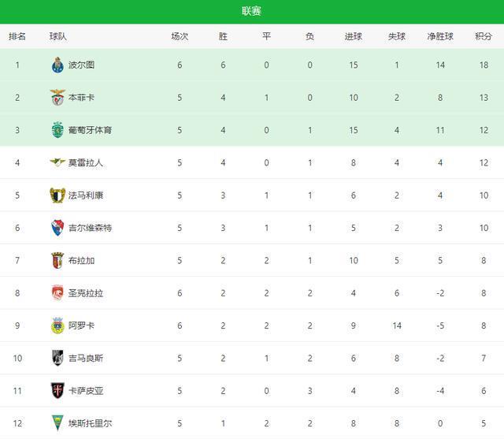The image size is (504, 439).
Task: Click the Guimarães (吉马良斯) club crest
Action: pos(57,358)
